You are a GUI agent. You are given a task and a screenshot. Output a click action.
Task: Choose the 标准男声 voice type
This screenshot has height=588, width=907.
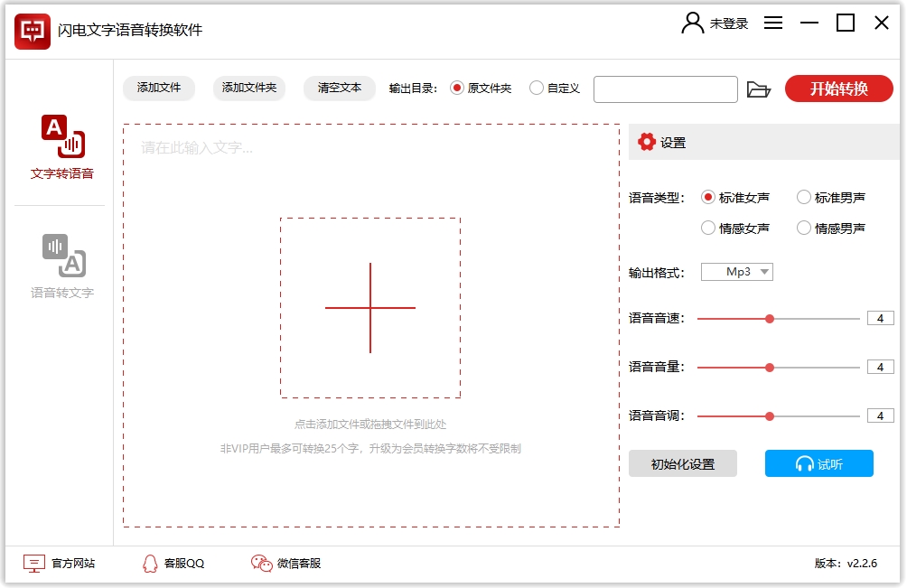[802, 197]
